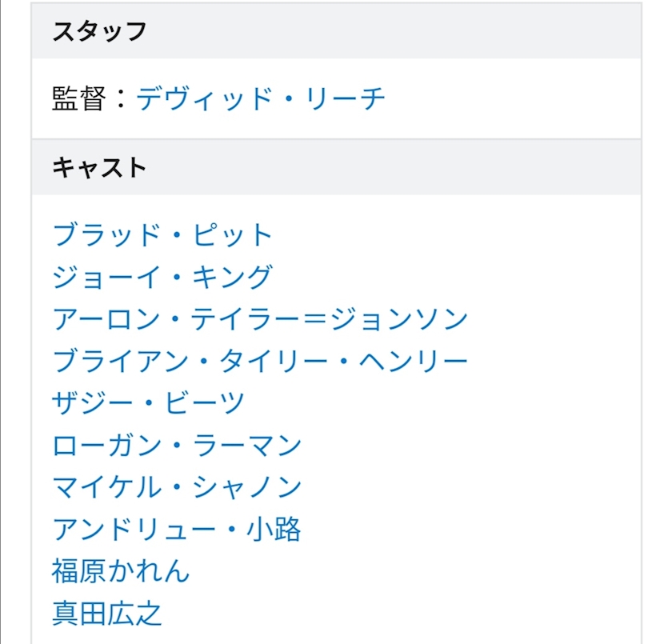The image size is (672, 644).
Task: Click the キャスト section header
Action: (99, 168)
